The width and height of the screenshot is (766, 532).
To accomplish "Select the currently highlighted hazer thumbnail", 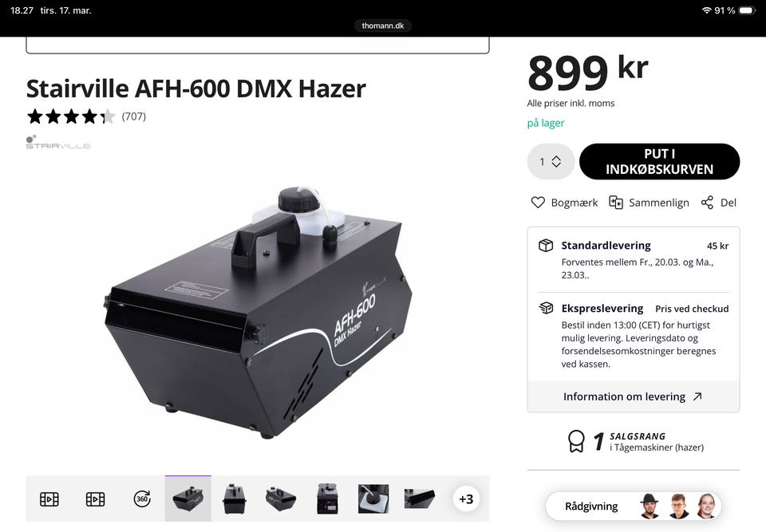I will tap(188, 499).
